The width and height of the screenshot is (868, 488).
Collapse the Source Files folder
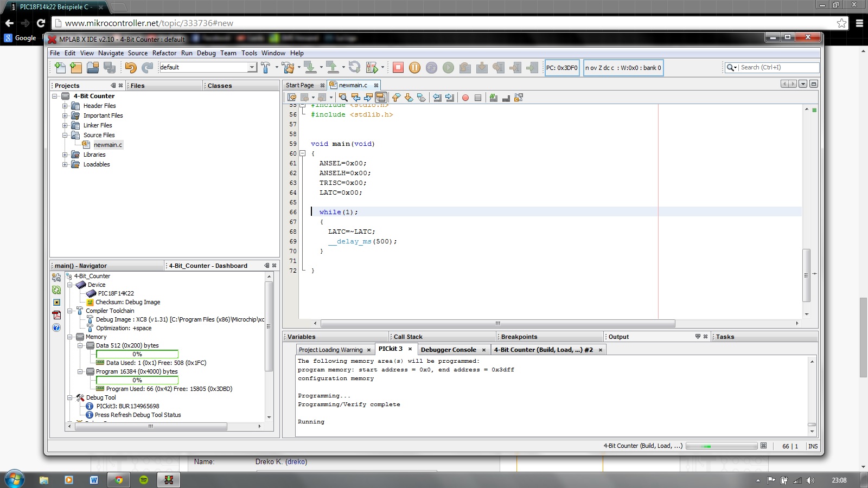click(65, 135)
